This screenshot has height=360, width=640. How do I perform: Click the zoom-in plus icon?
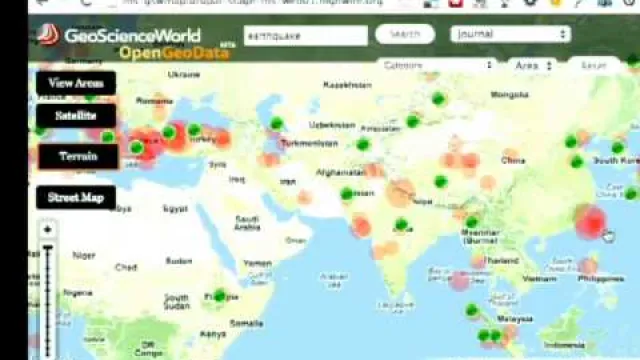[47, 229]
